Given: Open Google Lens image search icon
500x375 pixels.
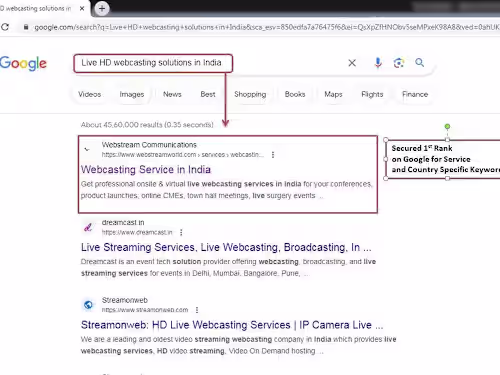Looking at the screenshot, I should point(399,63).
